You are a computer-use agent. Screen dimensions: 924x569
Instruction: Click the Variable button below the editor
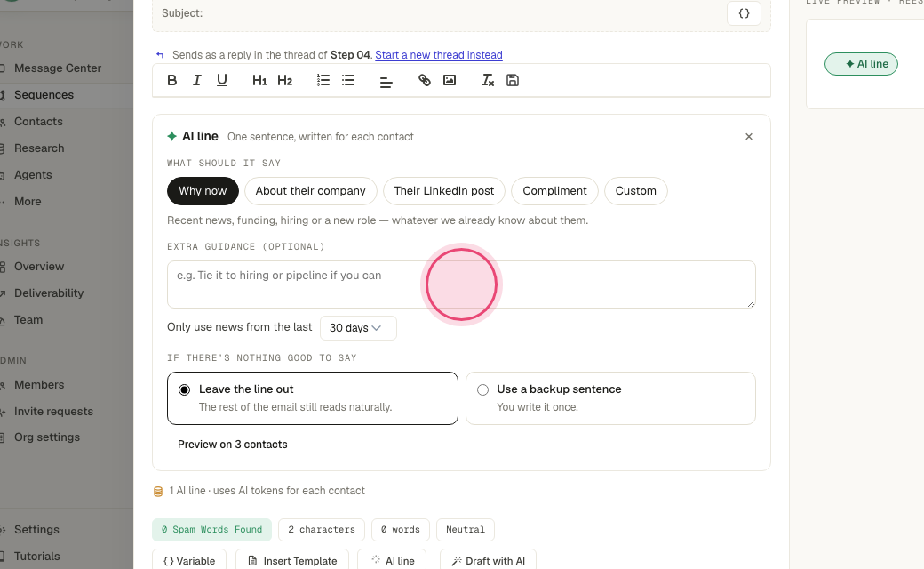point(190,561)
